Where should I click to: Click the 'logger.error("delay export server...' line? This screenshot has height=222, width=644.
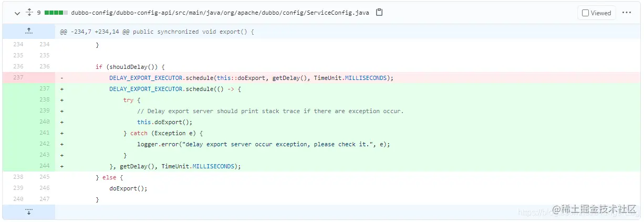[x=264, y=144]
